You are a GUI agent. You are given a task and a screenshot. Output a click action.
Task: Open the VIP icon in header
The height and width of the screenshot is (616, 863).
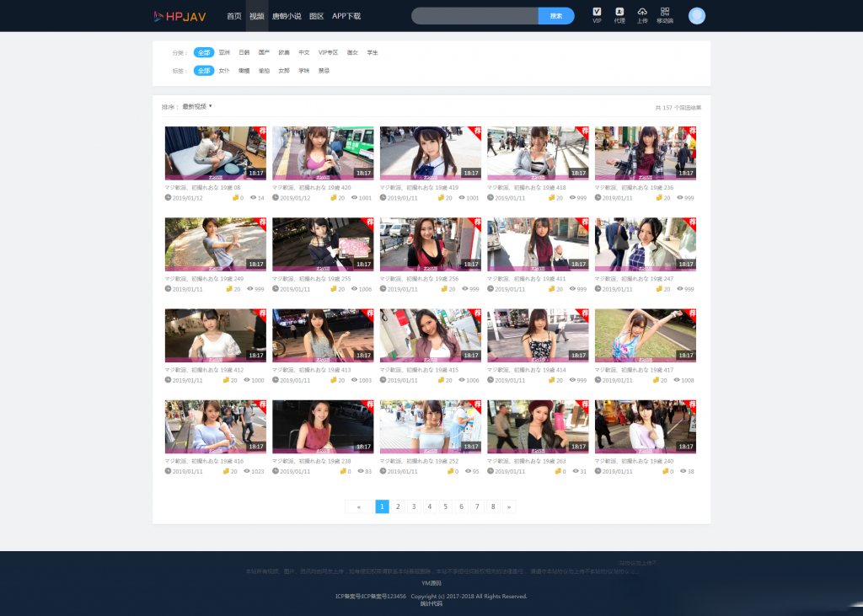click(x=597, y=14)
